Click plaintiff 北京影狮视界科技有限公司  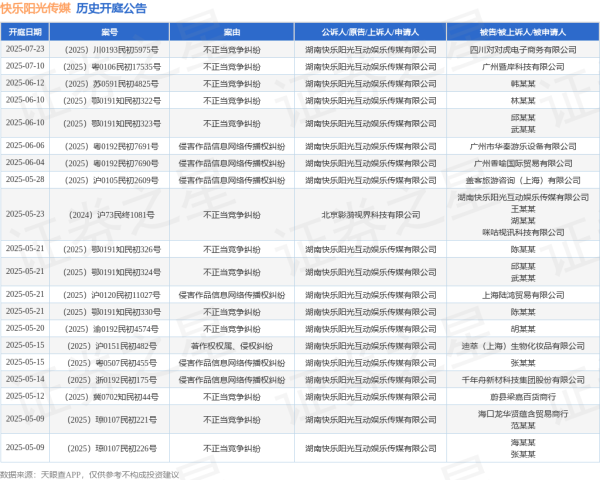[370, 215]
